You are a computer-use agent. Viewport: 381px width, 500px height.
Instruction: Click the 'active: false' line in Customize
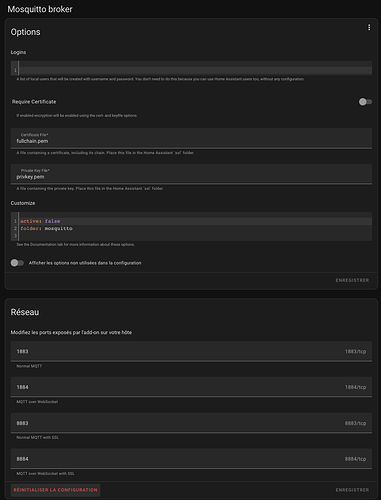(x=40, y=221)
